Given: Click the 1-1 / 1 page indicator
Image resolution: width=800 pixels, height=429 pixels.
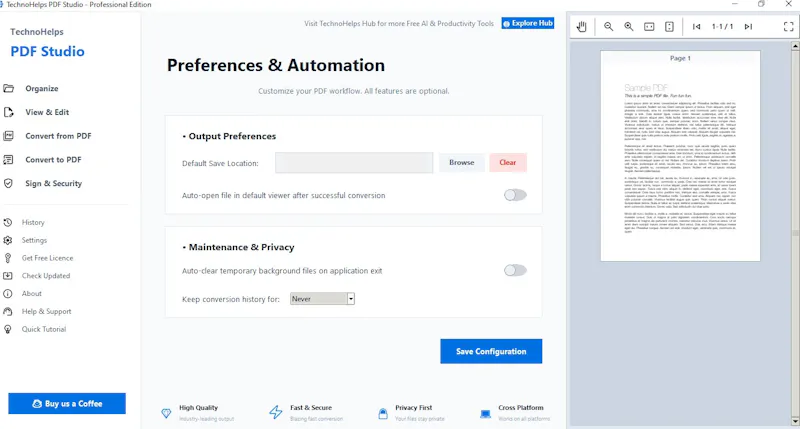Looking at the screenshot, I should pos(722,27).
